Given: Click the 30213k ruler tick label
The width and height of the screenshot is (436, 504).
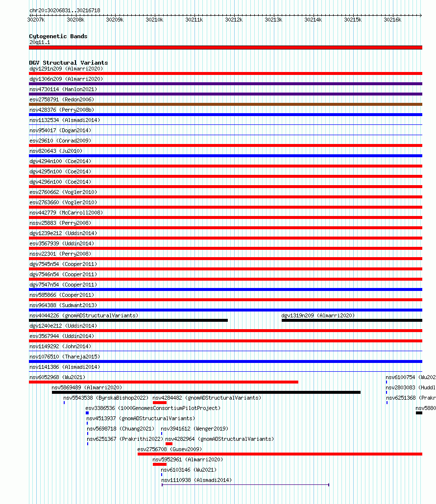Looking at the screenshot, I should [x=273, y=20].
